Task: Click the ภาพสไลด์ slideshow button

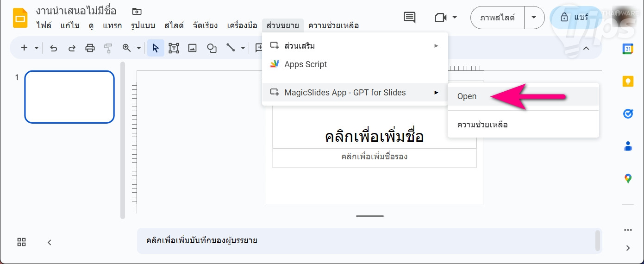Action: click(497, 18)
